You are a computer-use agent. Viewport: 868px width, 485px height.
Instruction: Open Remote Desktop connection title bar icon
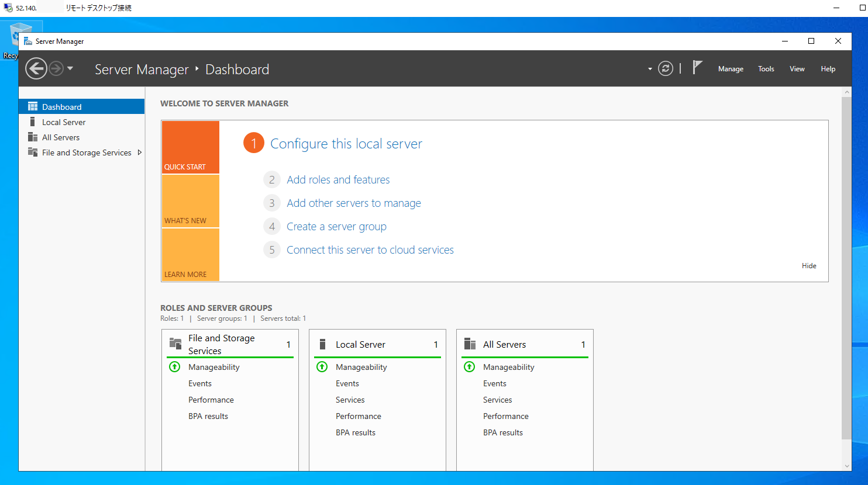(8, 8)
